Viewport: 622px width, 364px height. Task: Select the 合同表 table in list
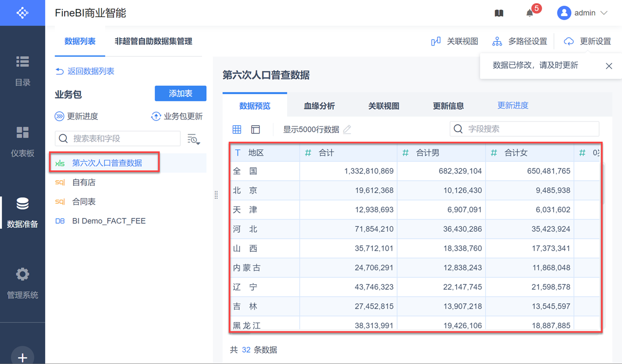tap(84, 201)
